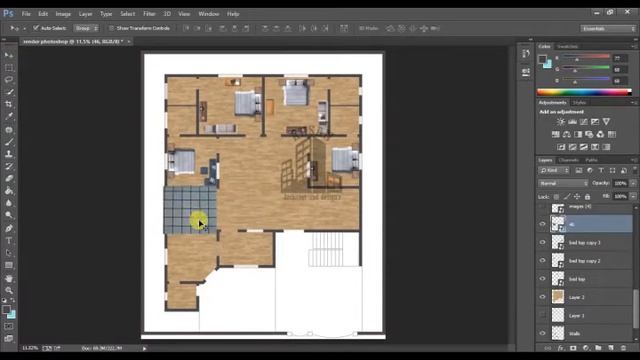The width and height of the screenshot is (640, 360).
Task: Select the Eyedropper tool
Action: point(9,116)
